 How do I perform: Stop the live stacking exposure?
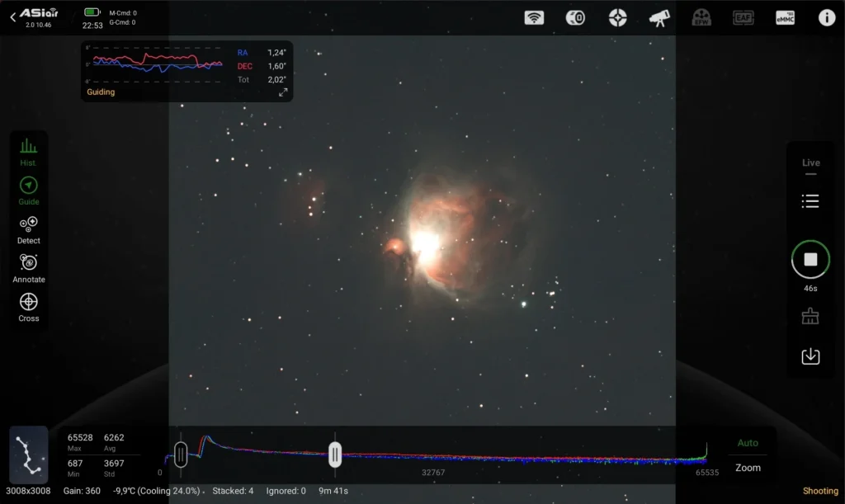pos(810,260)
